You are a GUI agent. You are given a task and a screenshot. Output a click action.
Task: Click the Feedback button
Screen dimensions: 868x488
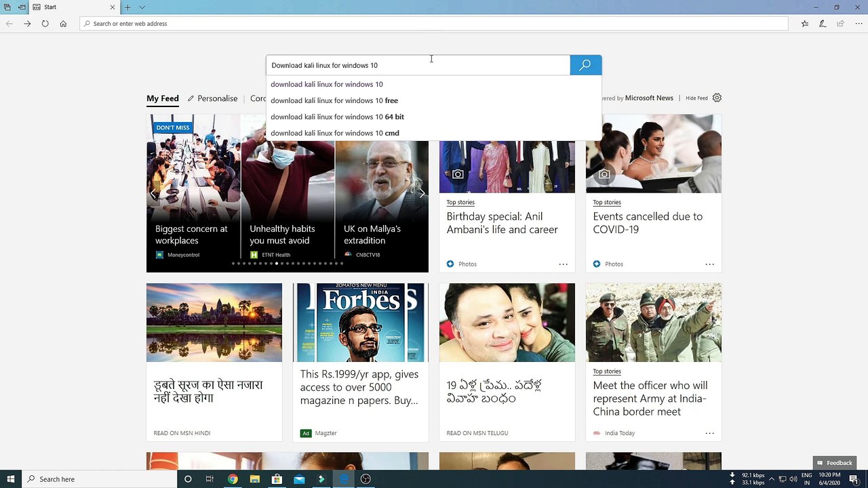tap(834, 463)
